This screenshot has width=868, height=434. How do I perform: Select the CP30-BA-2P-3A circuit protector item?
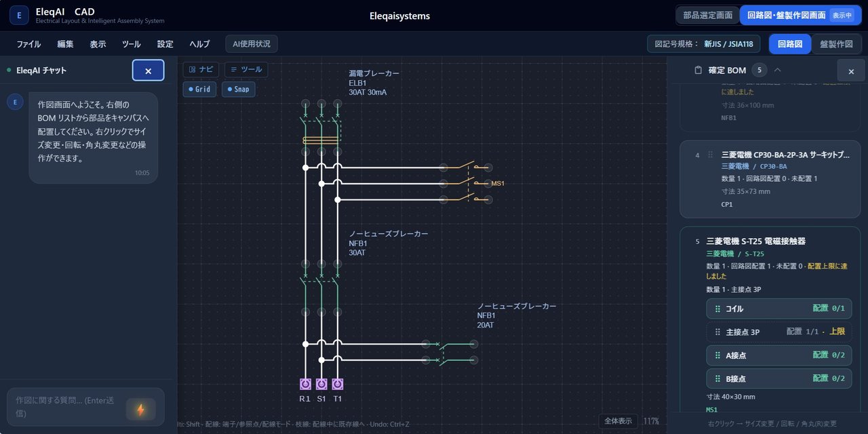(x=770, y=178)
